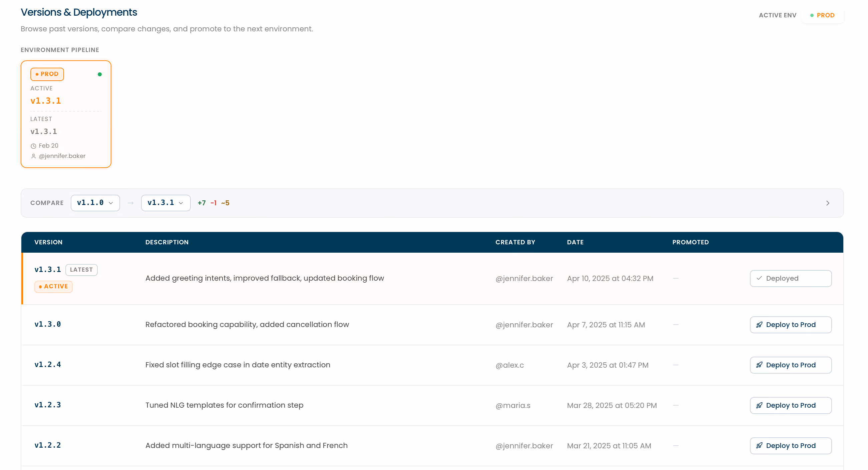Click the CREATED BY column header
Viewport: 868px width, 470px height.
[515, 242]
